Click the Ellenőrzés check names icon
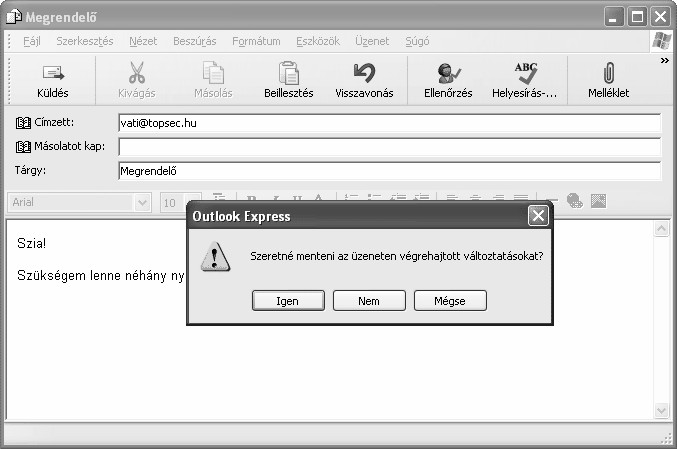The image size is (677, 449). point(448,73)
